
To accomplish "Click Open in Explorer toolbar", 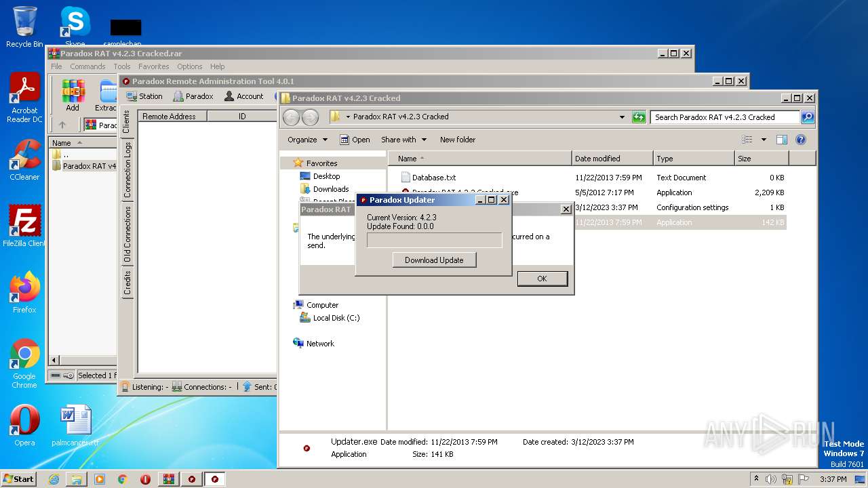I will tap(355, 140).
